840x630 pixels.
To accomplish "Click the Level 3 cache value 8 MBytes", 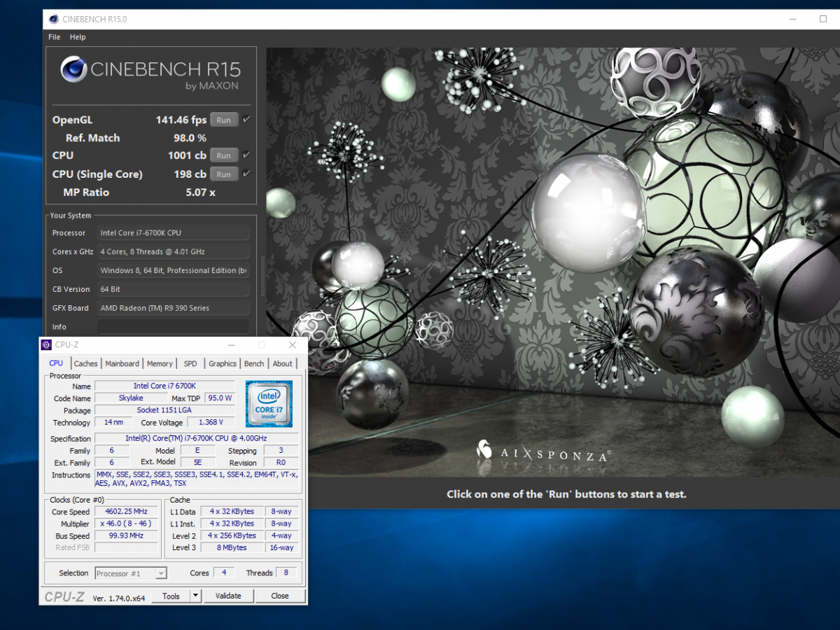I will [x=232, y=547].
